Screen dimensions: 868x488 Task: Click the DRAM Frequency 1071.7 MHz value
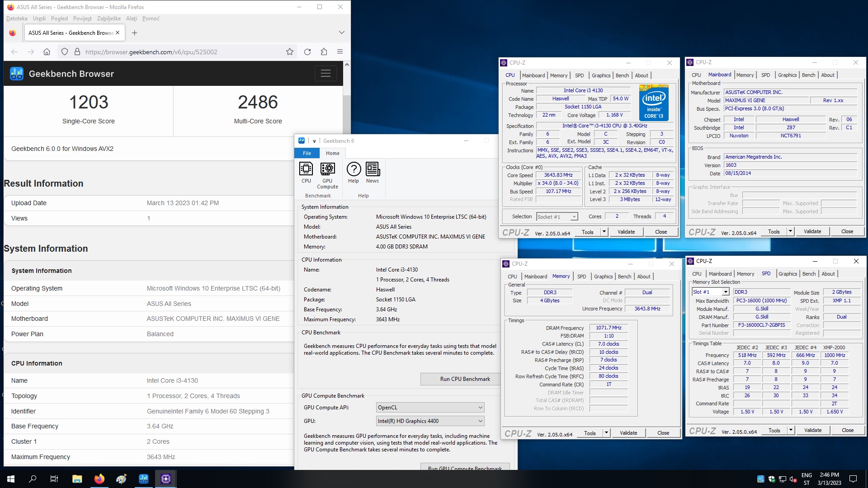click(609, 328)
